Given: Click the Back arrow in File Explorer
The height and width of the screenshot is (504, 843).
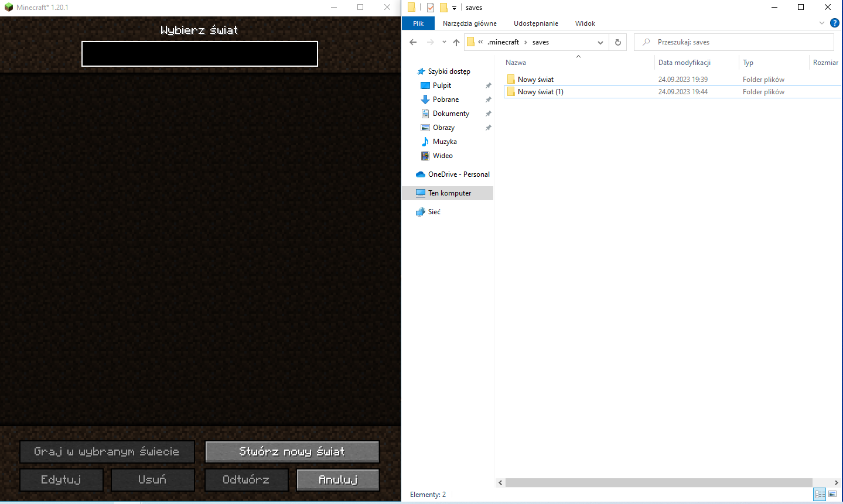Looking at the screenshot, I should click(413, 42).
